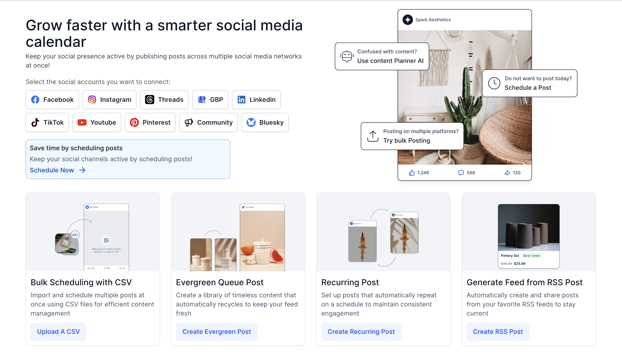The height and width of the screenshot is (364, 622).
Task: Select the GBP account option
Action: (x=210, y=100)
